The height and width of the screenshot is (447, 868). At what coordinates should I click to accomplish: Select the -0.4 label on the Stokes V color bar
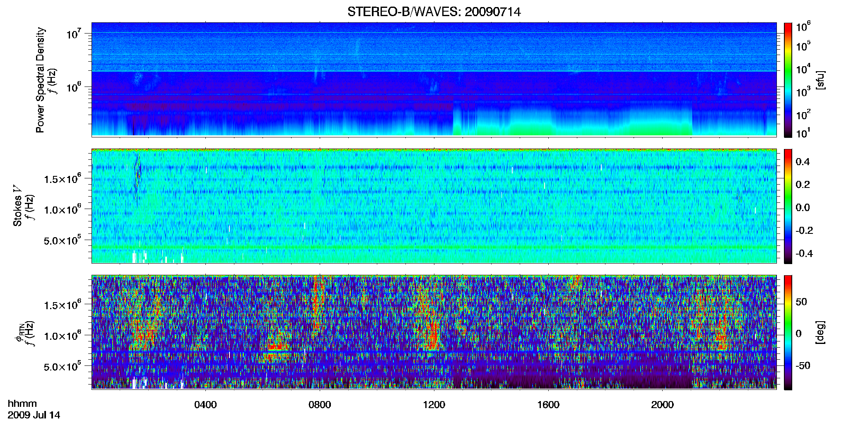[x=804, y=253]
